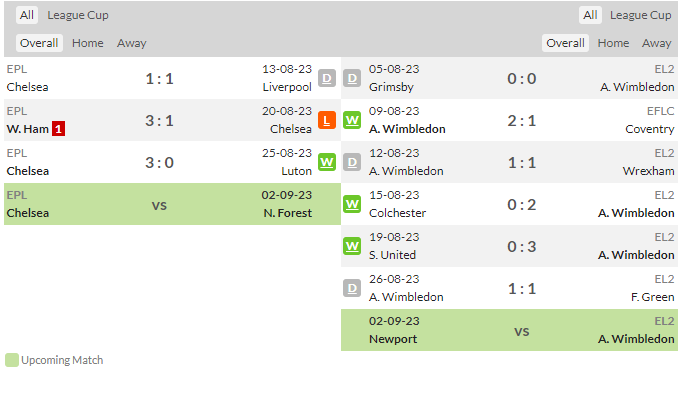The width and height of the screenshot is (682, 399).
Task: Open the W. Ham 3:1 Chelsea score
Action: 160,121
